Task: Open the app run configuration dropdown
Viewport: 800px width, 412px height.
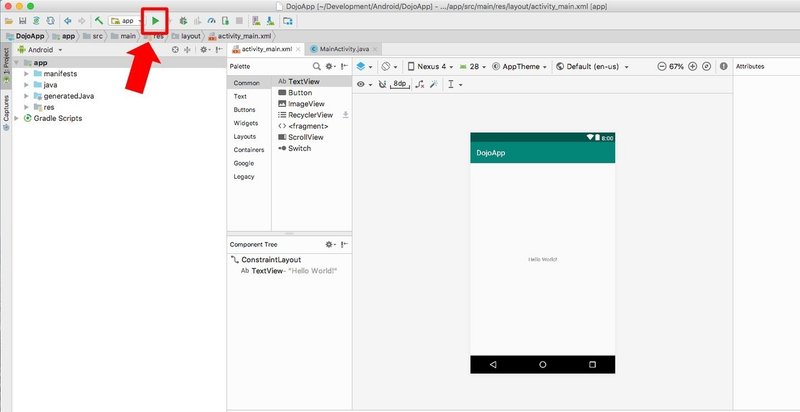Action: click(x=126, y=21)
